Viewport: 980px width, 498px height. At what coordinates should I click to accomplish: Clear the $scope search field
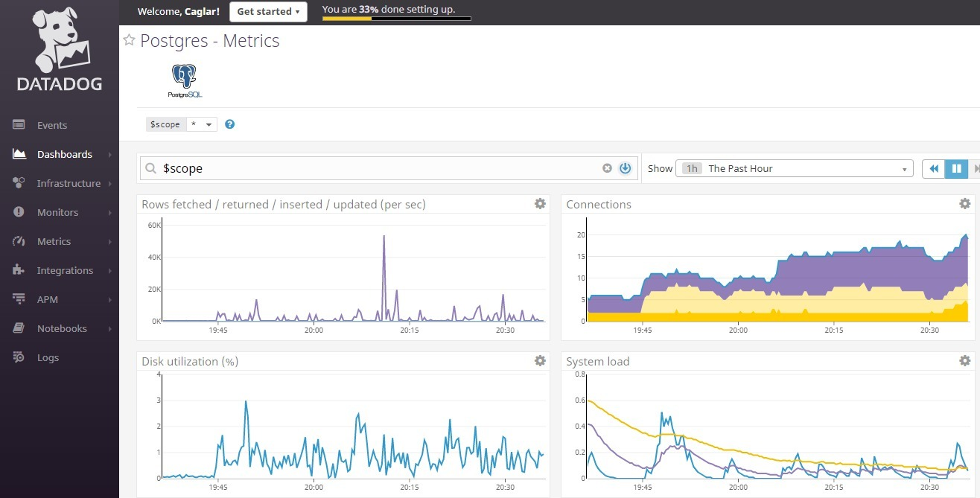coord(607,168)
